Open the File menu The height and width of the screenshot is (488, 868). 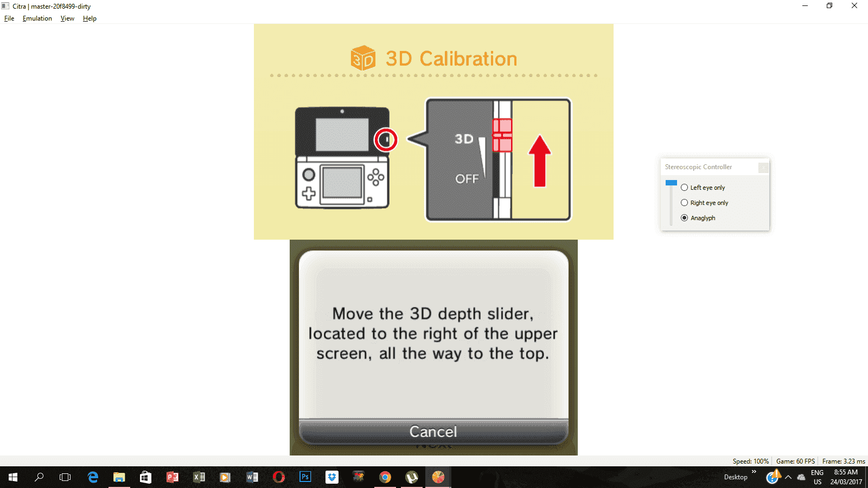(x=9, y=18)
